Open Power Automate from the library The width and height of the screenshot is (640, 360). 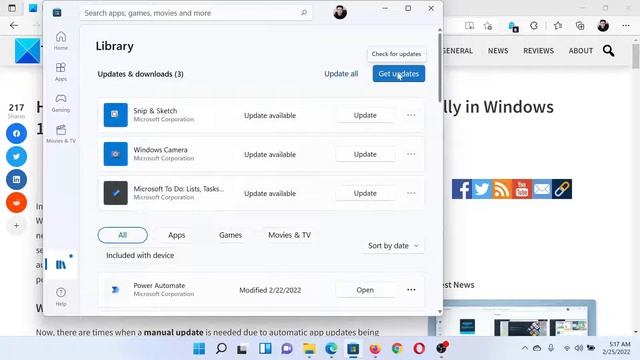click(x=365, y=290)
